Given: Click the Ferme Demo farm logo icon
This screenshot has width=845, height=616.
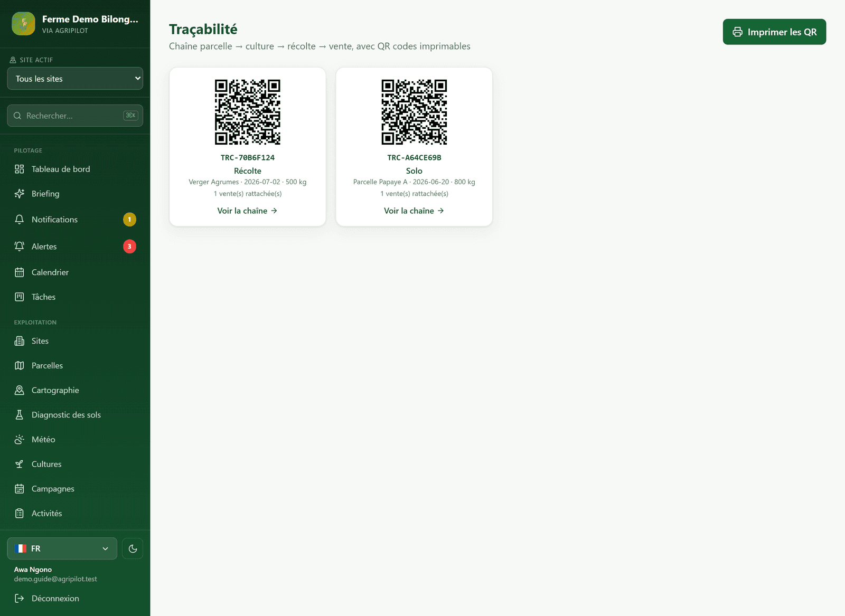Looking at the screenshot, I should (x=23, y=24).
